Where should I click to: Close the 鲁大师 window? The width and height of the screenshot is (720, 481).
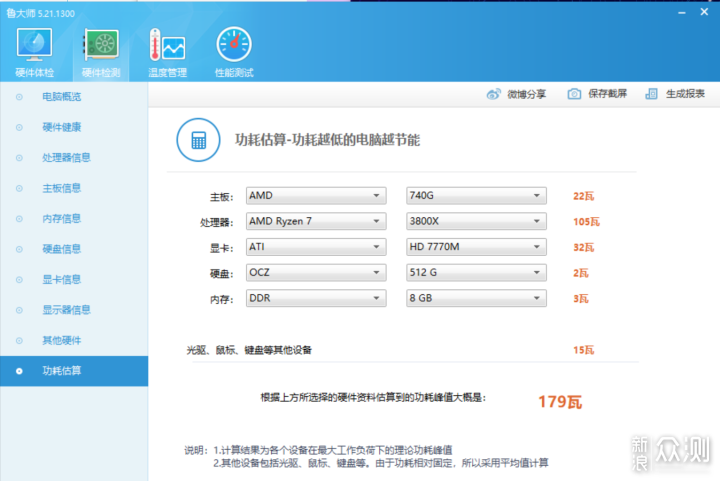tap(704, 12)
